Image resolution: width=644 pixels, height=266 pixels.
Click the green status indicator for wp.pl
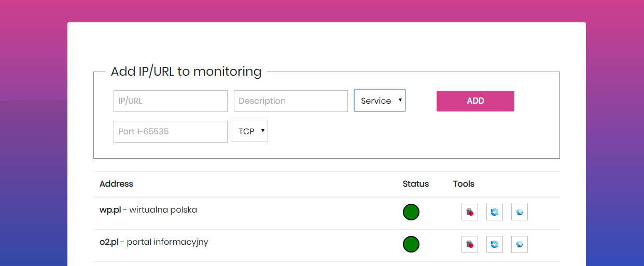411,212
